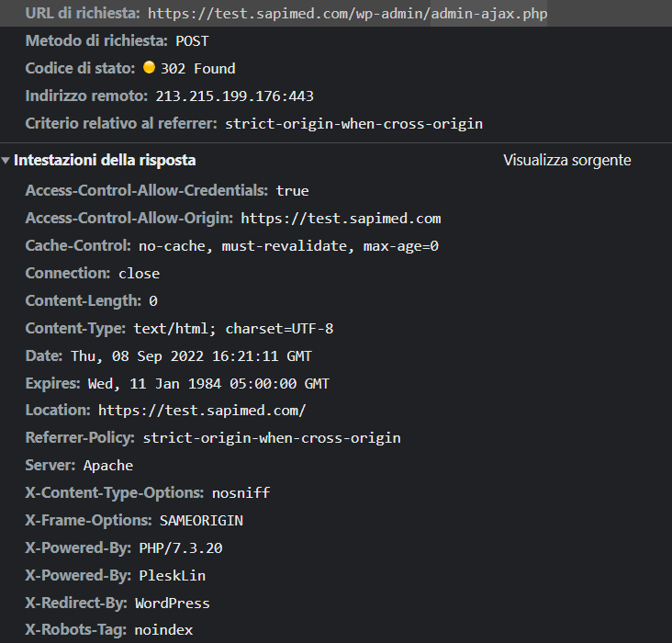Select the Access-Control-Allow-Origin header value
This screenshot has height=643, width=672.
[341, 219]
